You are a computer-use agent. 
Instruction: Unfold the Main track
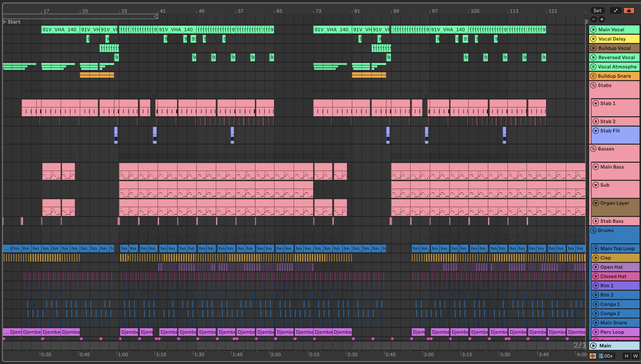593,345
